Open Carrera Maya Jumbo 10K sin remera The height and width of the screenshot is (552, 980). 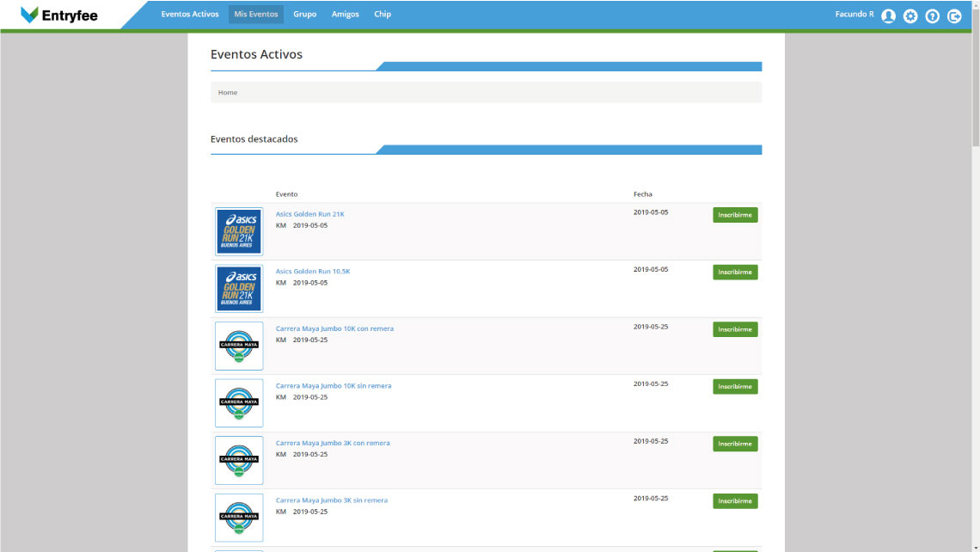pos(334,386)
